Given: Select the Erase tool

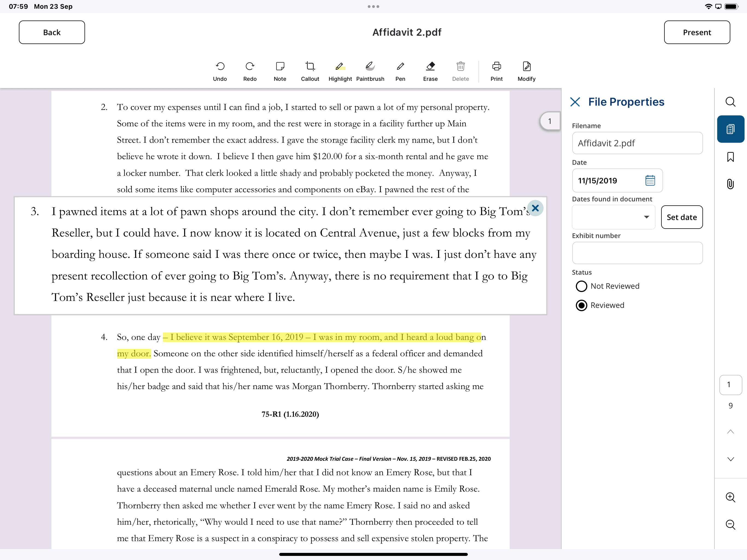Looking at the screenshot, I should click(430, 71).
